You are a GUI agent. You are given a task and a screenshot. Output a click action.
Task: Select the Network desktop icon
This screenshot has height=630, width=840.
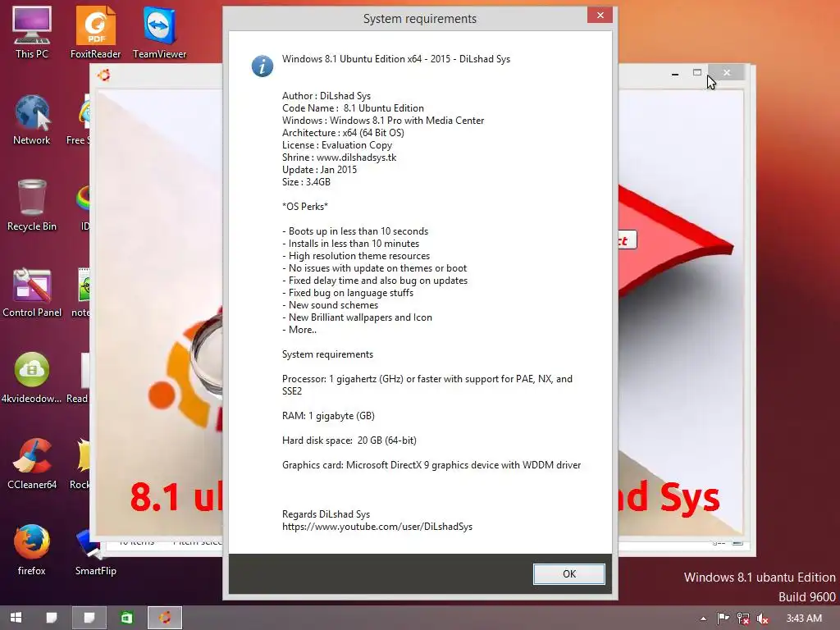pyautogui.click(x=32, y=120)
